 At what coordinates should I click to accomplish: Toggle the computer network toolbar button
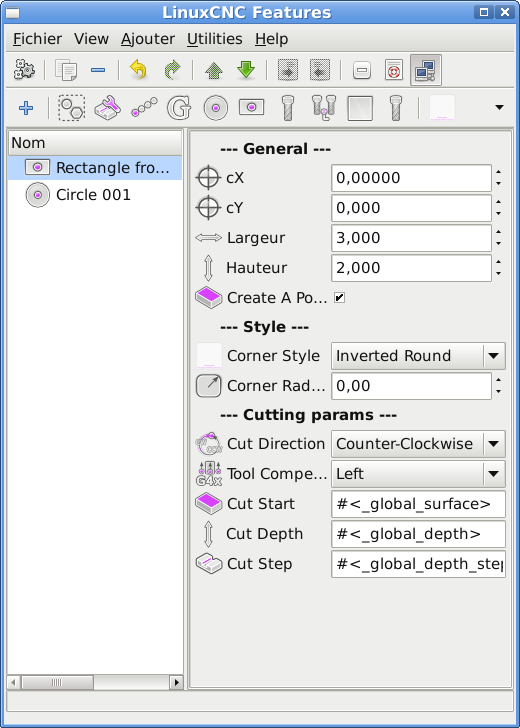click(x=426, y=70)
